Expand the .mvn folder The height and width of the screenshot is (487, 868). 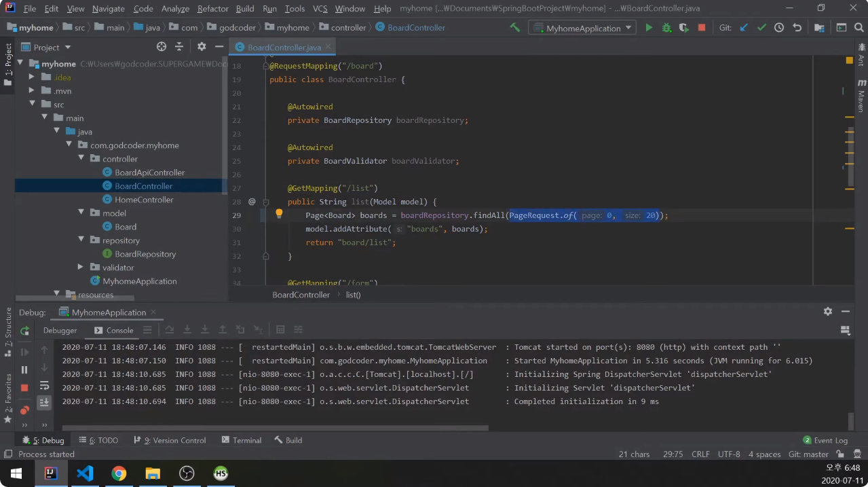(32, 90)
